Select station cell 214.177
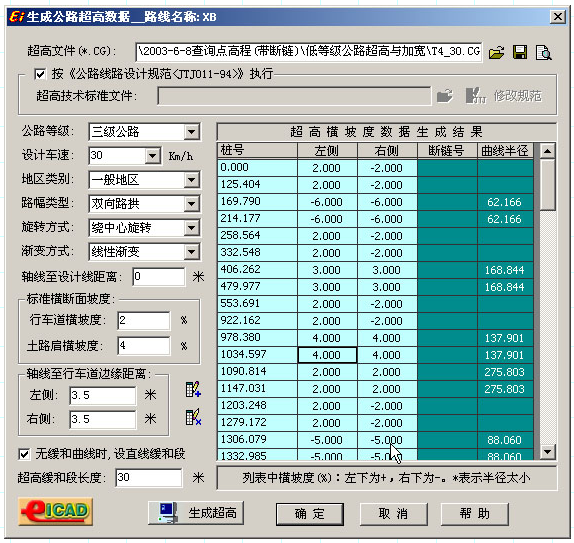Viewport: 574px width, 543px height. [x=257, y=219]
